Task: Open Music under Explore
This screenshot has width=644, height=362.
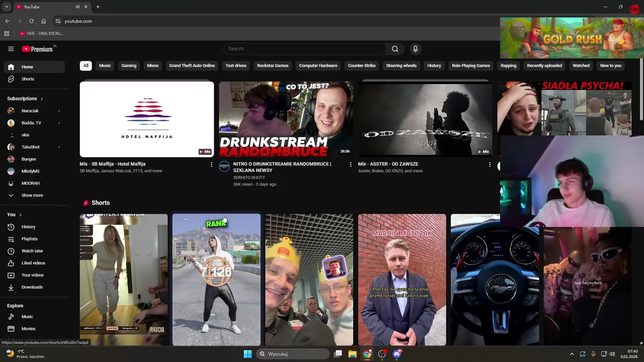Action: 34,317
